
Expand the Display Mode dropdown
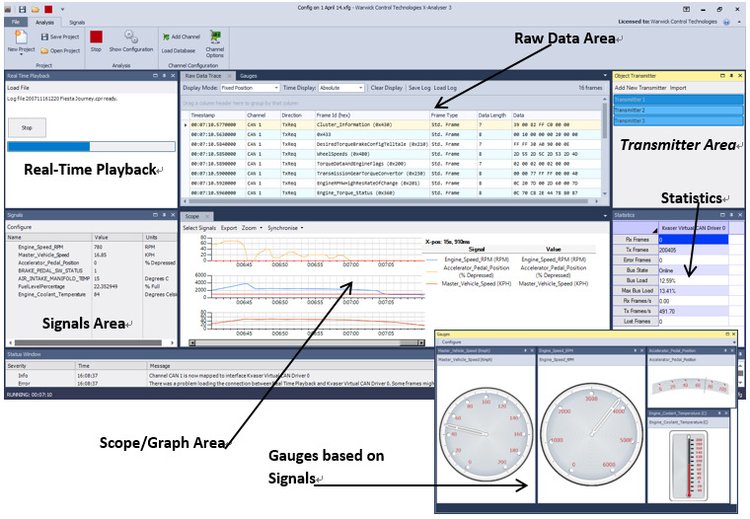[248, 88]
